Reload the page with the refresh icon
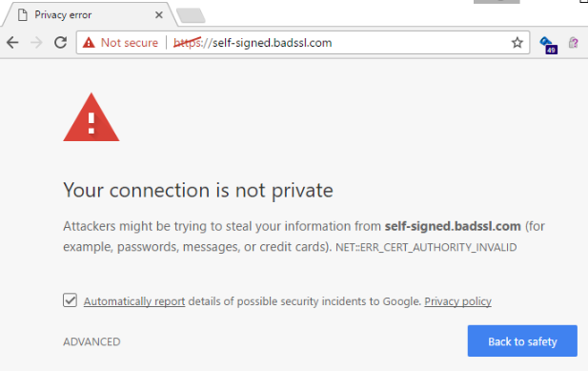This screenshot has height=371, width=588. [60, 42]
